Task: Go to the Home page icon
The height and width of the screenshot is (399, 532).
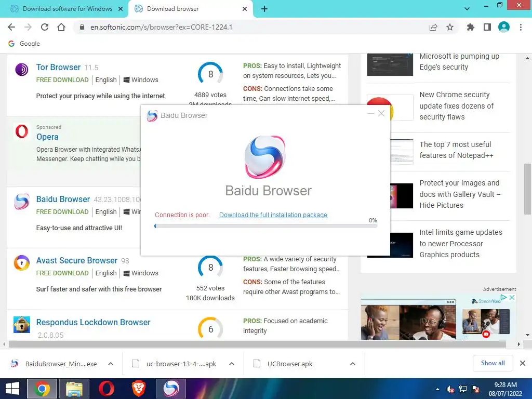Action: coord(61,27)
